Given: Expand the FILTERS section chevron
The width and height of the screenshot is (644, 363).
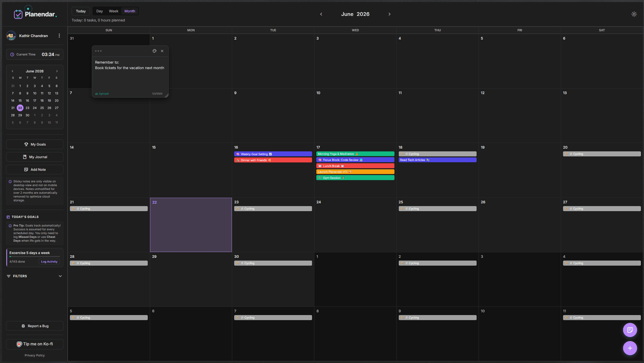Looking at the screenshot, I should tap(60, 276).
